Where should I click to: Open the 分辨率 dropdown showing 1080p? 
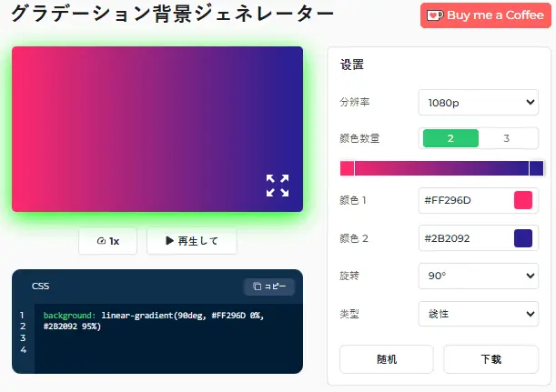pos(479,103)
